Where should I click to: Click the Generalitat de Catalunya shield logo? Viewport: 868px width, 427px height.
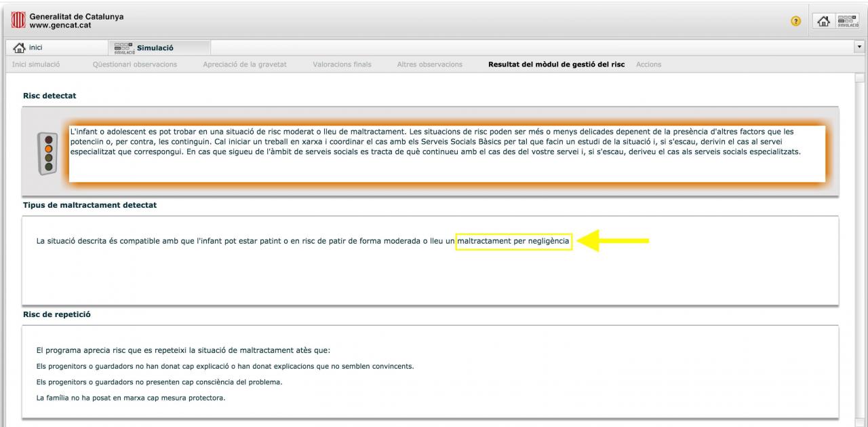pyautogui.click(x=18, y=21)
